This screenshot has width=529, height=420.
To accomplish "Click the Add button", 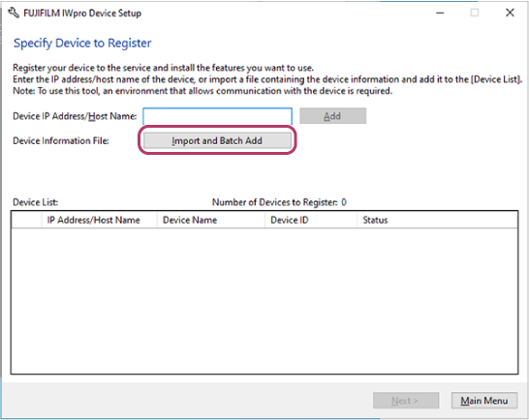I will pos(332,116).
